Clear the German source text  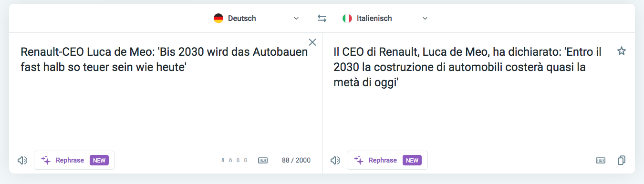312,42
